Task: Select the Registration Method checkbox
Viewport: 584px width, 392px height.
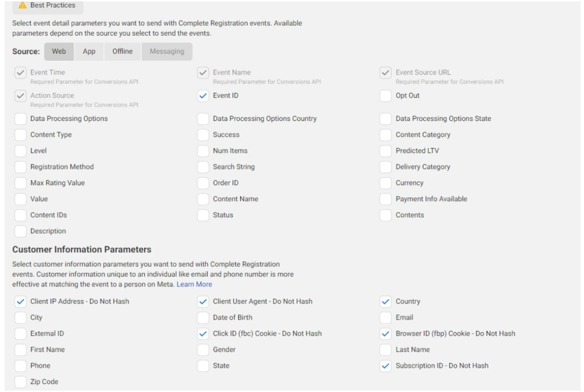Action: click(20, 167)
